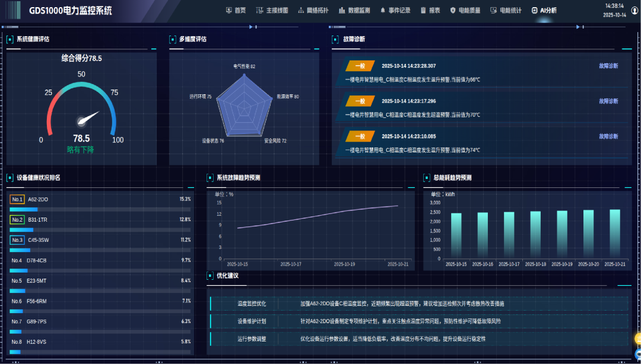Screen dimensions: 641x364
Task: Open the user avatar icon near the clock
Action: pos(635,11)
